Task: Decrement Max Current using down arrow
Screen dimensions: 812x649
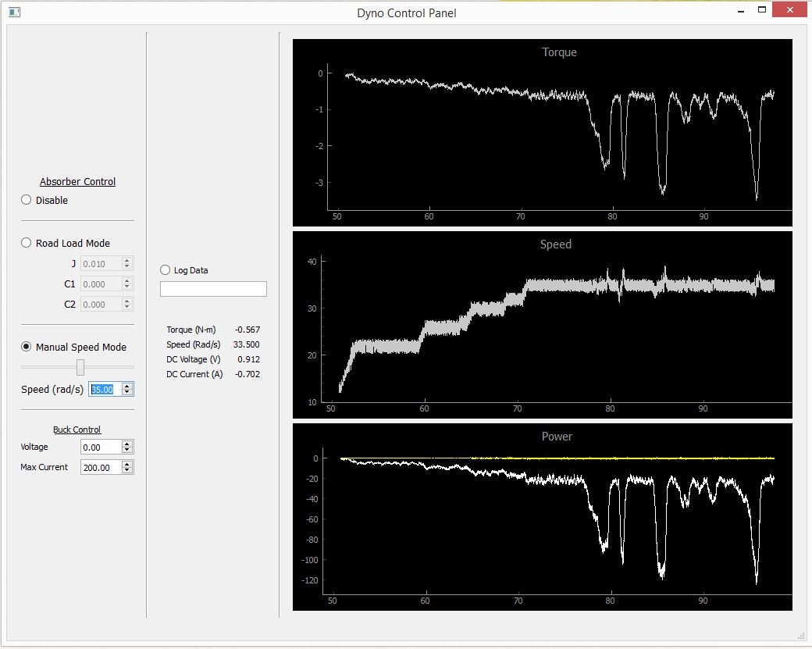Action: coord(127,471)
